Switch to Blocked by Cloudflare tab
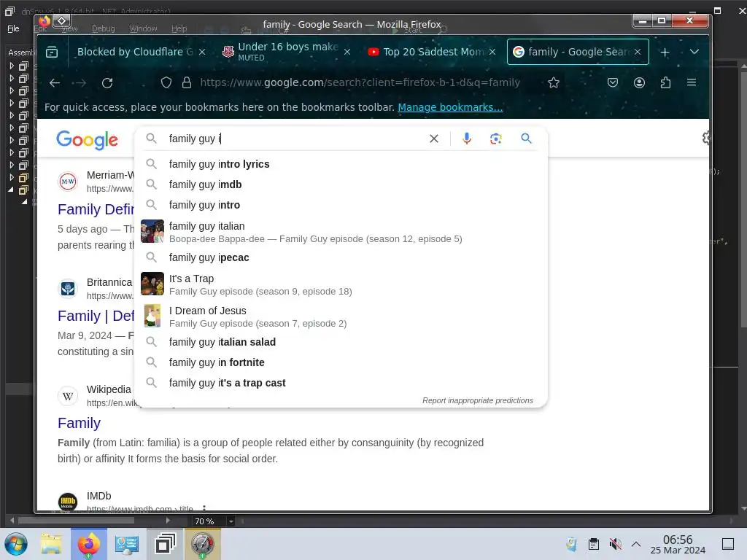The height and width of the screenshot is (560, 747). (x=135, y=52)
